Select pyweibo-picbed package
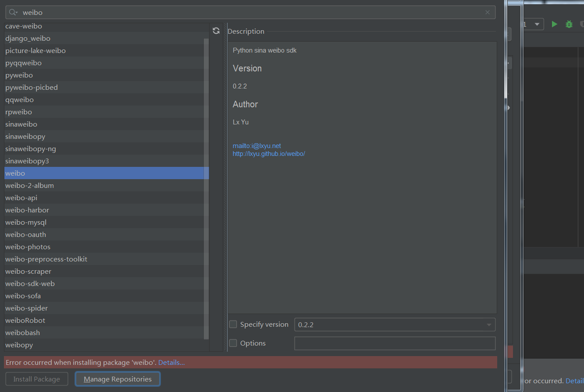The image size is (584, 392). [x=107, y=87]
